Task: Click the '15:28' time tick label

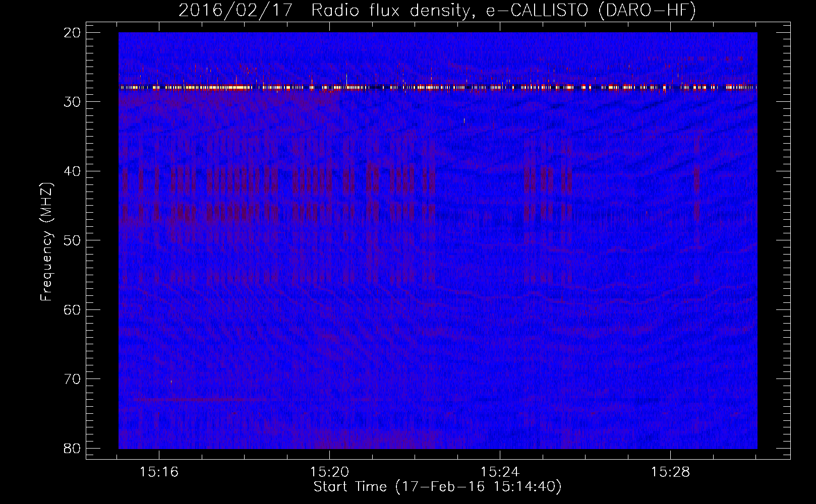Action: [x=671, y=472]
